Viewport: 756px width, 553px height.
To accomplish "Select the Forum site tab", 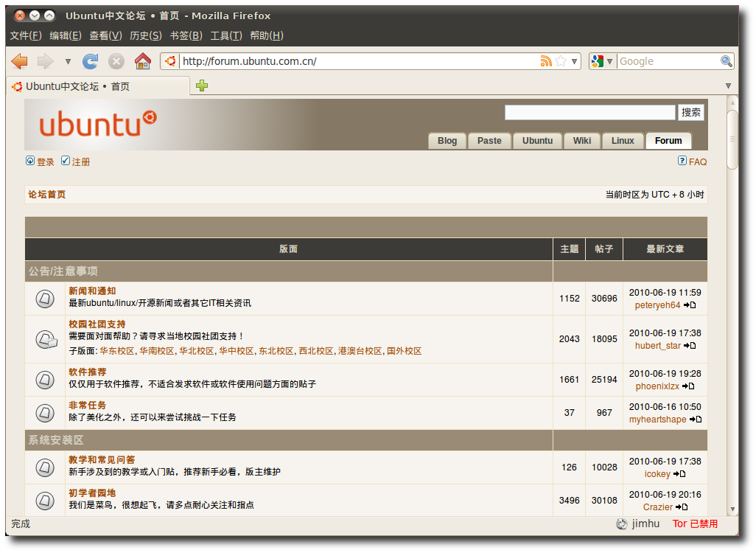I will (x=668, y=141).
